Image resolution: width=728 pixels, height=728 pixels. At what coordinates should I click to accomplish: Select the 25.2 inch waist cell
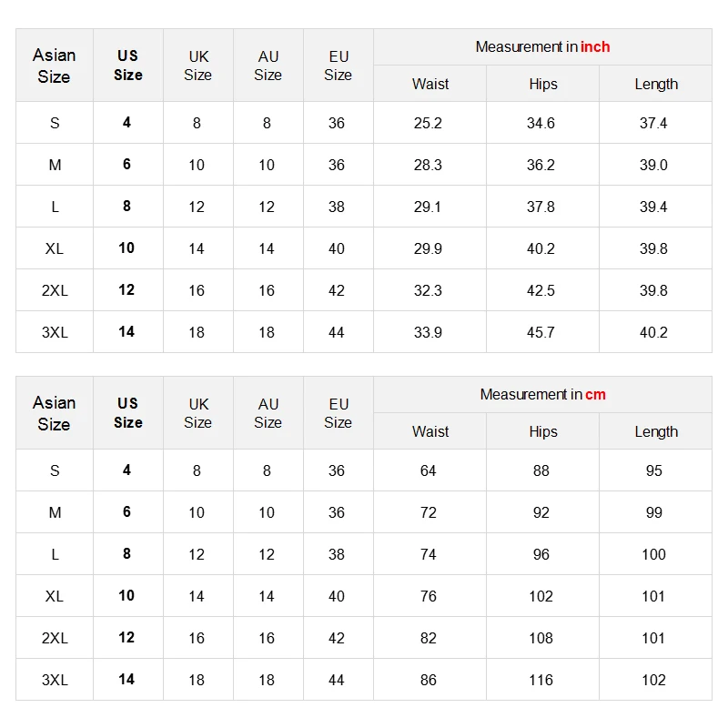coord(429,123)
